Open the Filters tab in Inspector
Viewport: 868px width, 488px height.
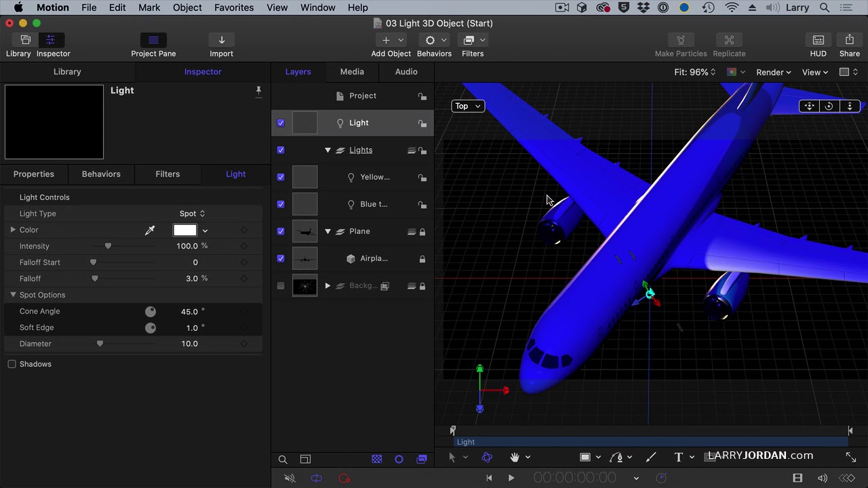[x=167, y=174]
